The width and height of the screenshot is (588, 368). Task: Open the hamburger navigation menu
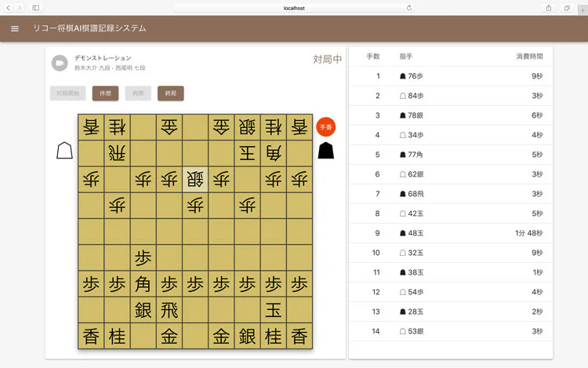pyautogui.click(x=14, y=28)
